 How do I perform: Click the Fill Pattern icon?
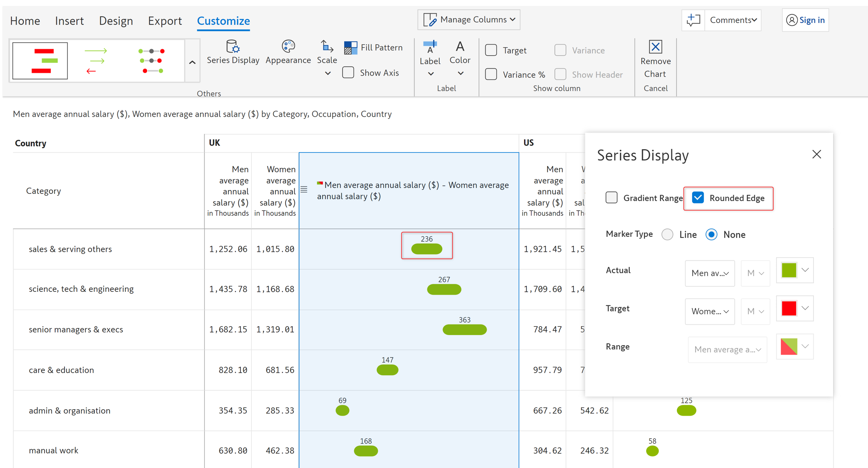pyautogui.click(x=350, y=48)
